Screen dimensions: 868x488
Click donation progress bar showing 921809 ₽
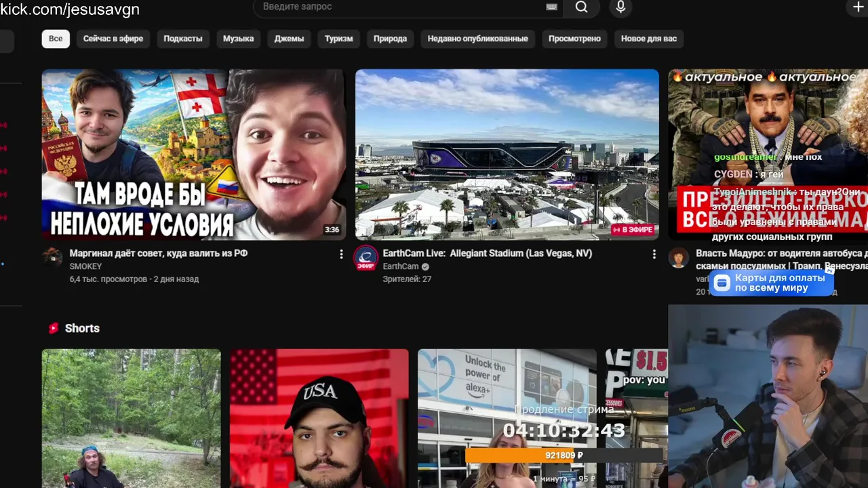coord(564,455)
